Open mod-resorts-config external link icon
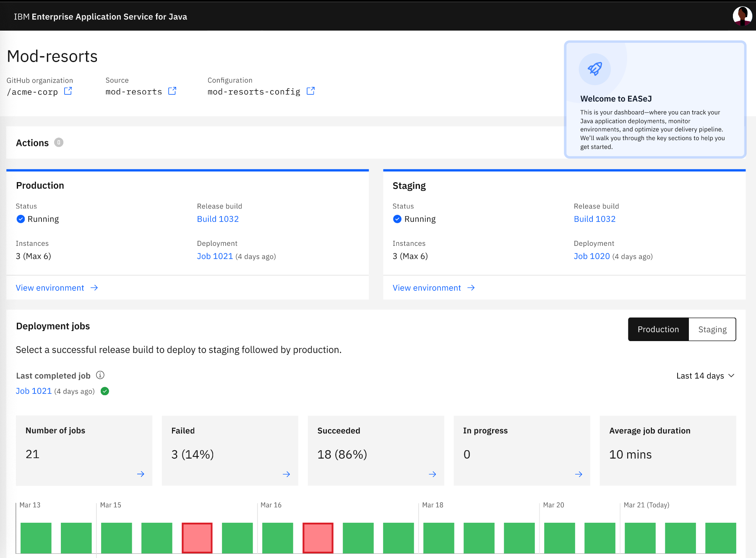Viewport: 756px width, 558px height. [x=310, y=91]
